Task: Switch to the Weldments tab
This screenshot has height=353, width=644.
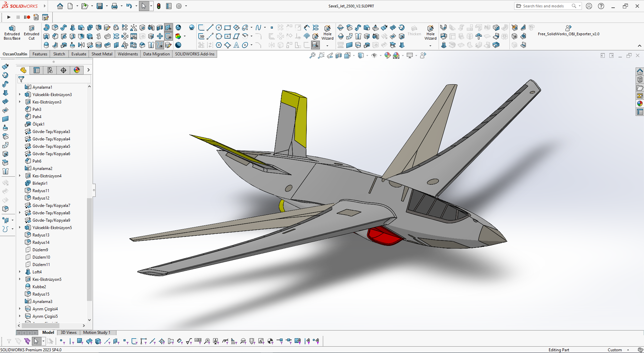Action: [128, 54]
